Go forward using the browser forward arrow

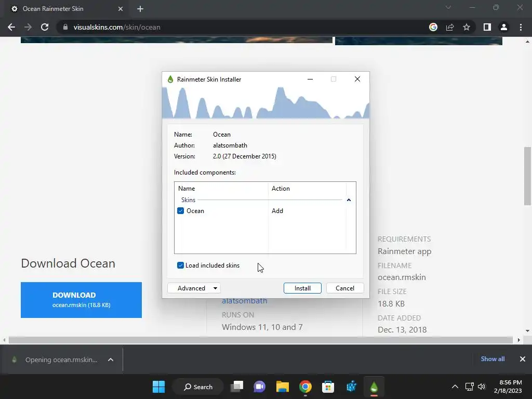pyautogui.click(x=28, y=27)
